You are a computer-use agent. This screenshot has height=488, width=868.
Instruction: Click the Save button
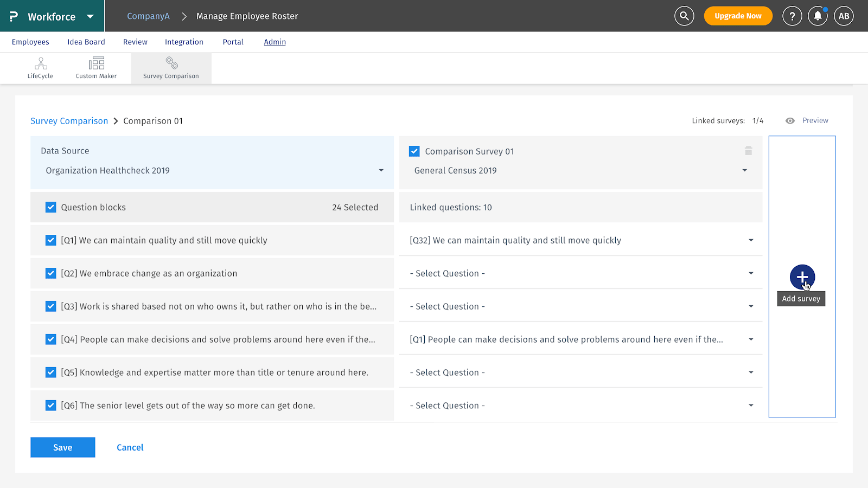point(63,447)
